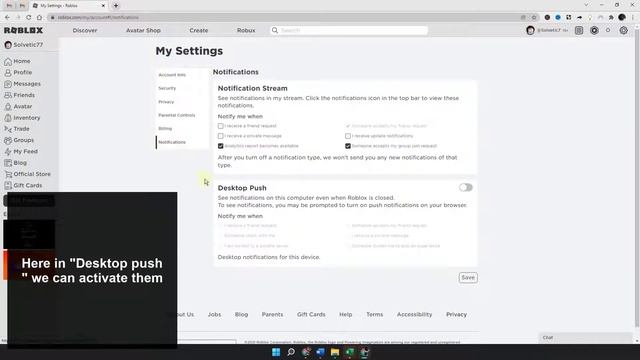Turn on the Desktop Push toggle

[466, 187]
